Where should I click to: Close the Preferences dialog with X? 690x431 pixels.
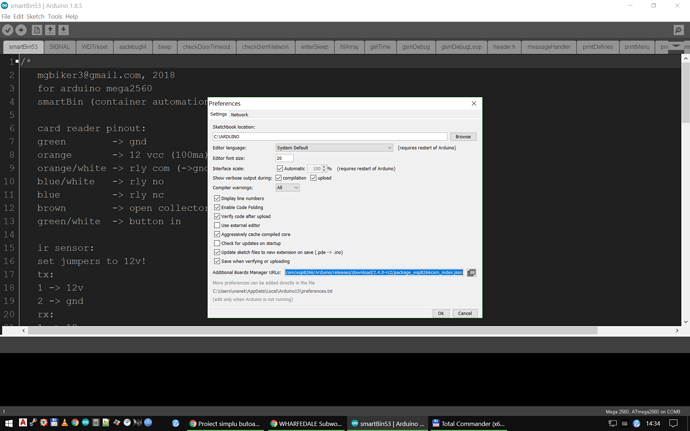474,103
